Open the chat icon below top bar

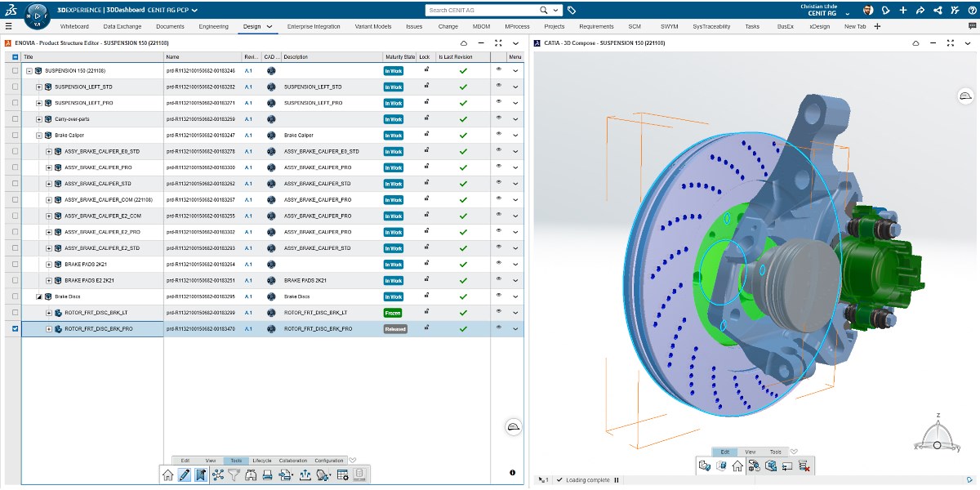pyautogui.click(x=972, y=26)
